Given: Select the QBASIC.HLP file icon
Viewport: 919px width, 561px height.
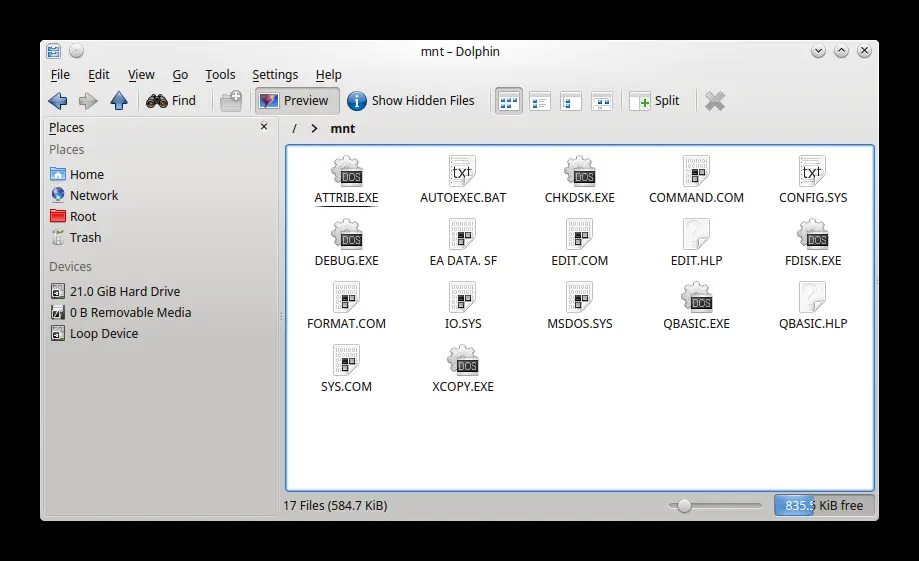Looking at the screenshot, I should pyautogui.click(x=813, y=297).
